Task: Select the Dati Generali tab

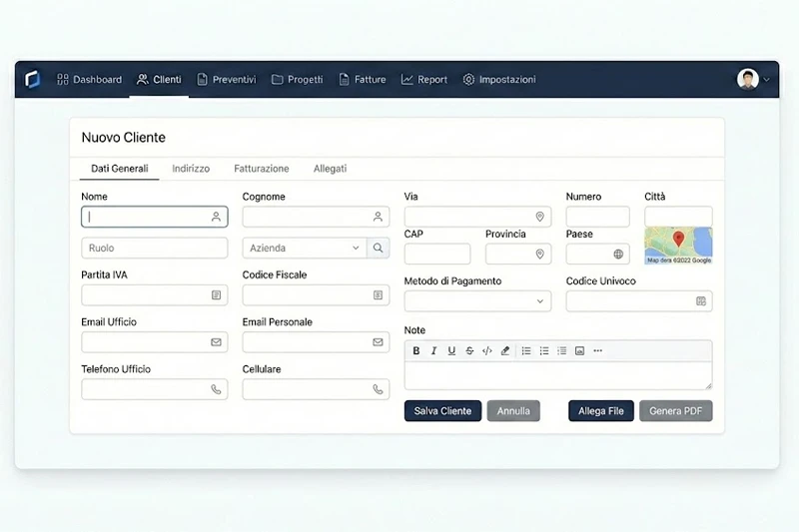Action: [x=119, y=169]
